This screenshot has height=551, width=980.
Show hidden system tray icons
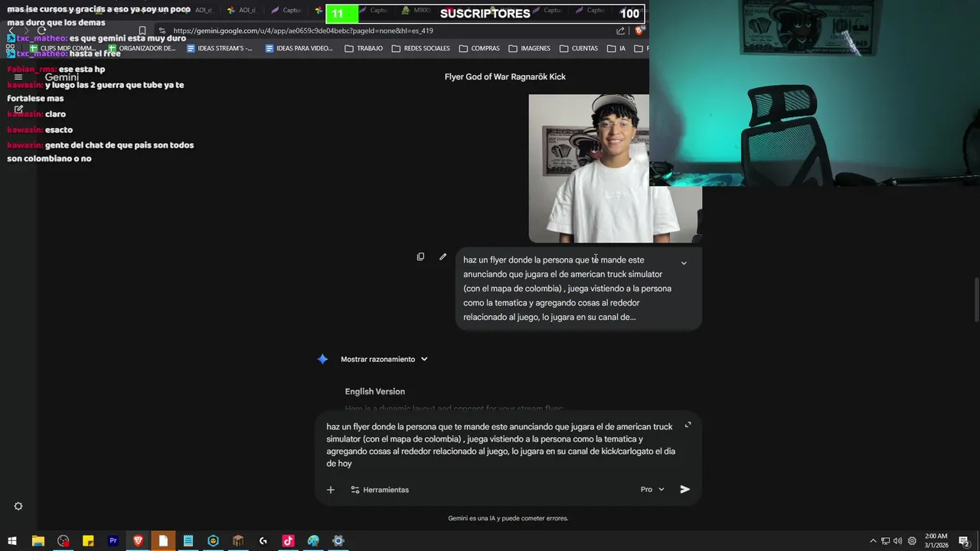(873, 541)
